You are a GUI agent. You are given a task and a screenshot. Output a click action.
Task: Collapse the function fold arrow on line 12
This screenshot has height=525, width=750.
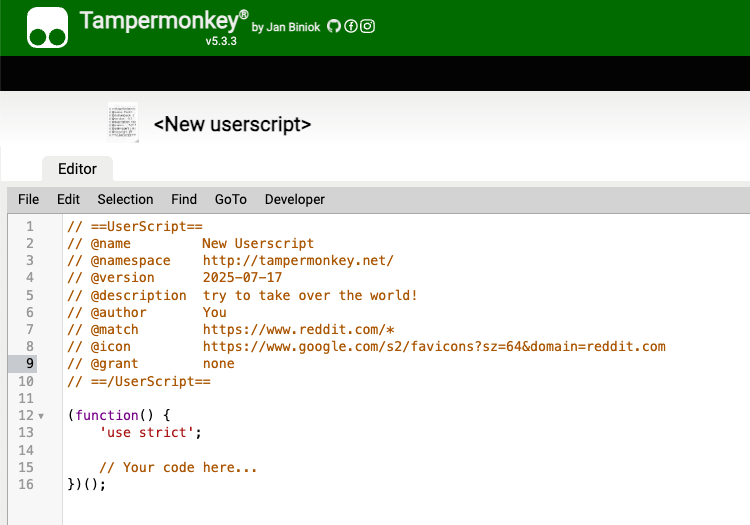pyautogui.click(x=41, y=416)
